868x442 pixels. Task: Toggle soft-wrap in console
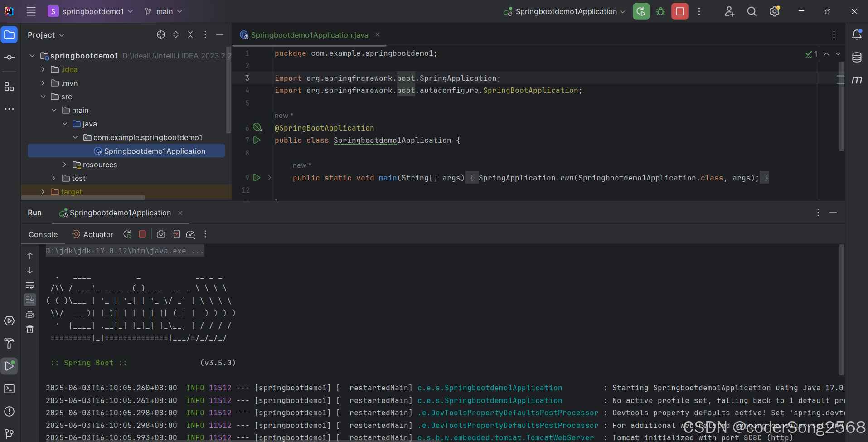pyautogui.click(x=30, y=285)
